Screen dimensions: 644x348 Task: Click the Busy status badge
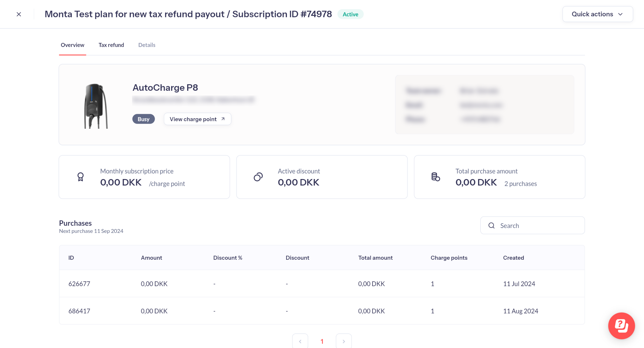click(x=143, y=119)
